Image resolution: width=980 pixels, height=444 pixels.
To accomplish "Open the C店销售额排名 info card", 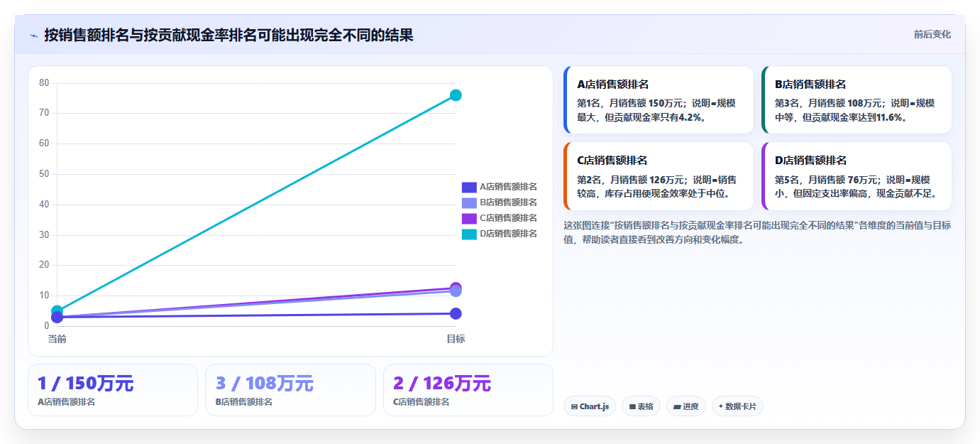I will [x=658, y=176].
